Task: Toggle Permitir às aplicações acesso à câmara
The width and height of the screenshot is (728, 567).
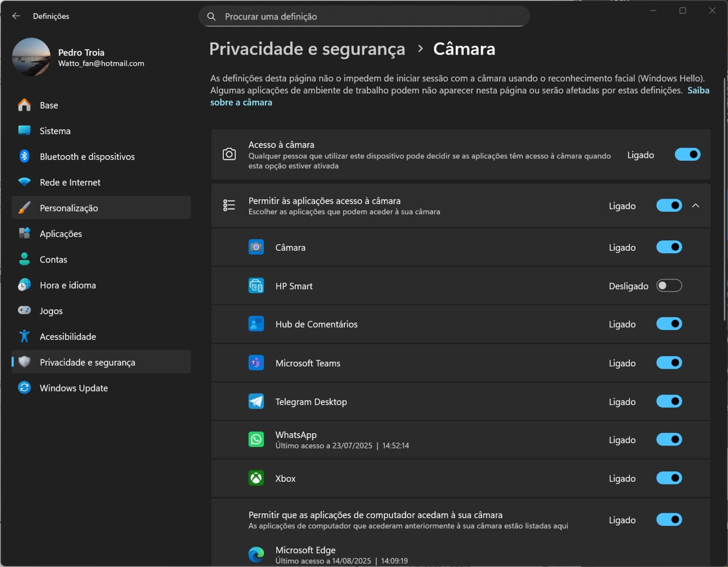Action: click(669, 206)
